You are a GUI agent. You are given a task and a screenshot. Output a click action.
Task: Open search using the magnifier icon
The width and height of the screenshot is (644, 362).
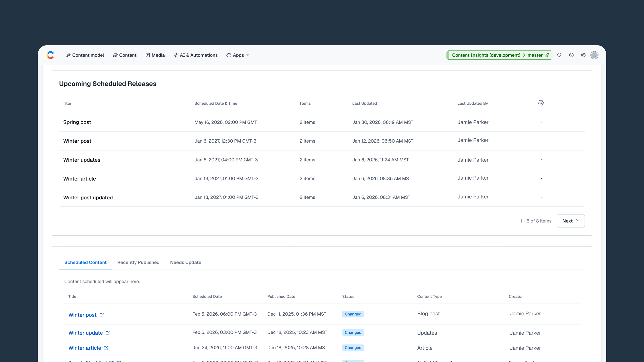560,55
